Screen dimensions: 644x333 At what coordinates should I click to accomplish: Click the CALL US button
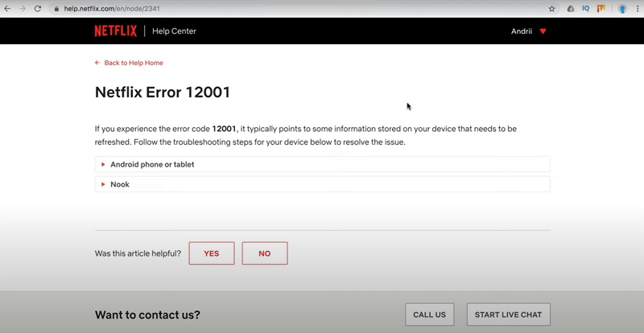click(x=430, y=315)
